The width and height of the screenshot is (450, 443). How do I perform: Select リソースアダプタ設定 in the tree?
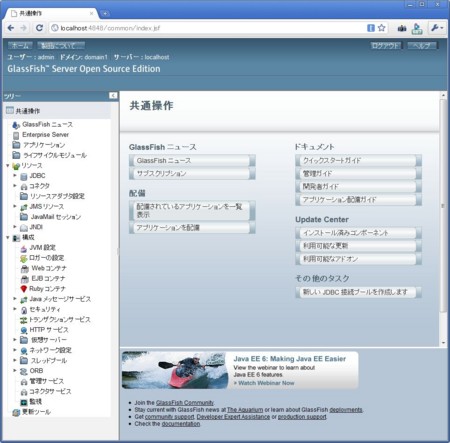point(57,196)
